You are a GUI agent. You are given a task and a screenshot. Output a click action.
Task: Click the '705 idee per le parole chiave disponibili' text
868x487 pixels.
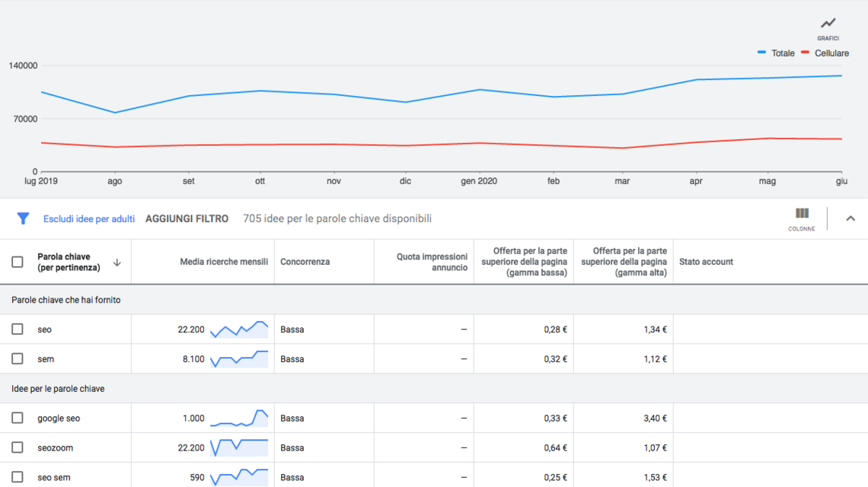click(337, 218)
